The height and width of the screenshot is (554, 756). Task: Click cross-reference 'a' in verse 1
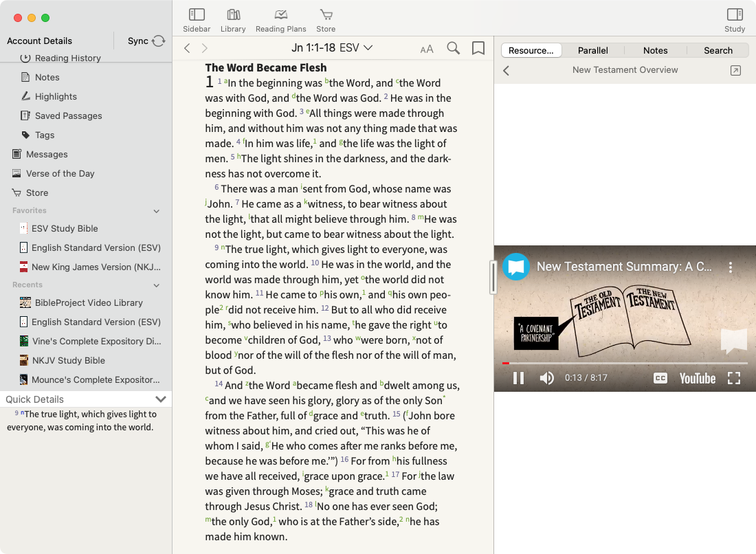225,80
